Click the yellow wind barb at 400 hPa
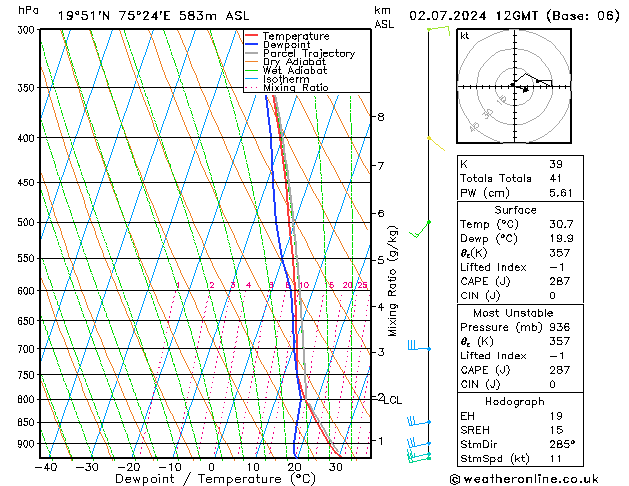Viewport: 629px width, 486px height. (434, 143)
